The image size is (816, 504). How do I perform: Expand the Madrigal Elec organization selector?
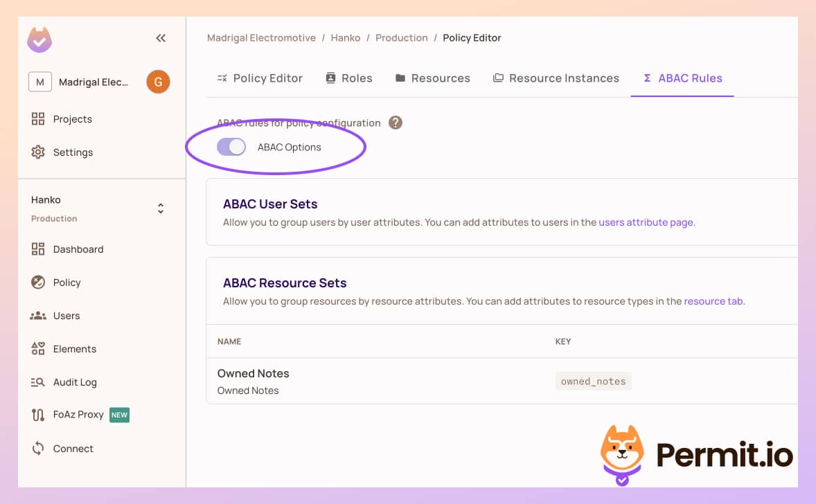pos(94,82)
